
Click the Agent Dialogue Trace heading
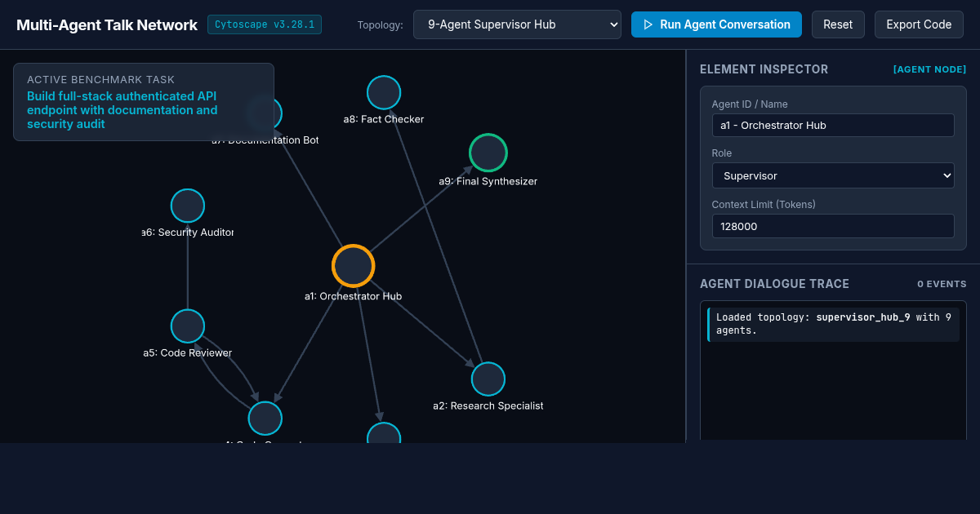774,284
